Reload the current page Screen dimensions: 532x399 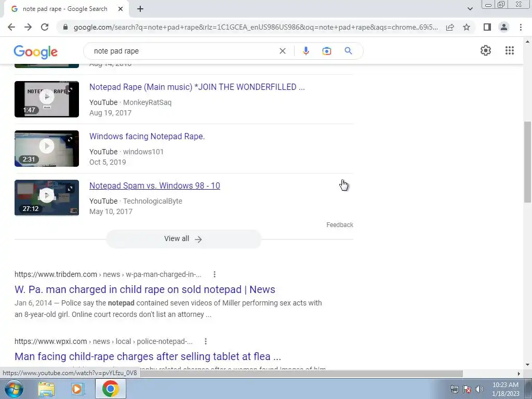45,27
